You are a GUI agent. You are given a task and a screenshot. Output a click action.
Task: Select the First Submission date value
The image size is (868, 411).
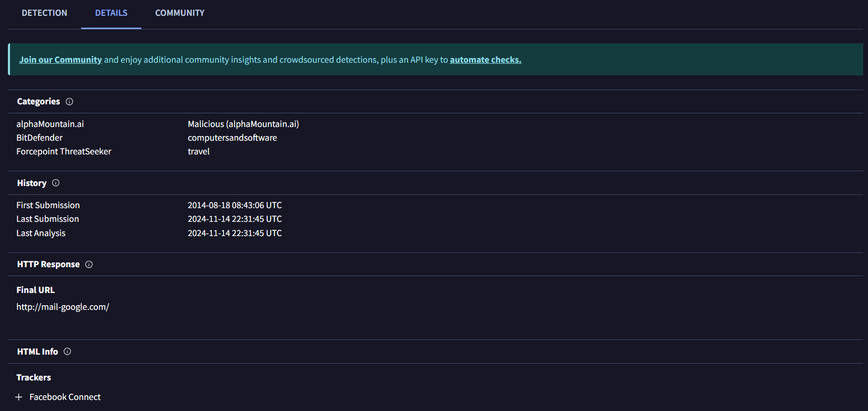pyautogui.click(x=235, y=205)
